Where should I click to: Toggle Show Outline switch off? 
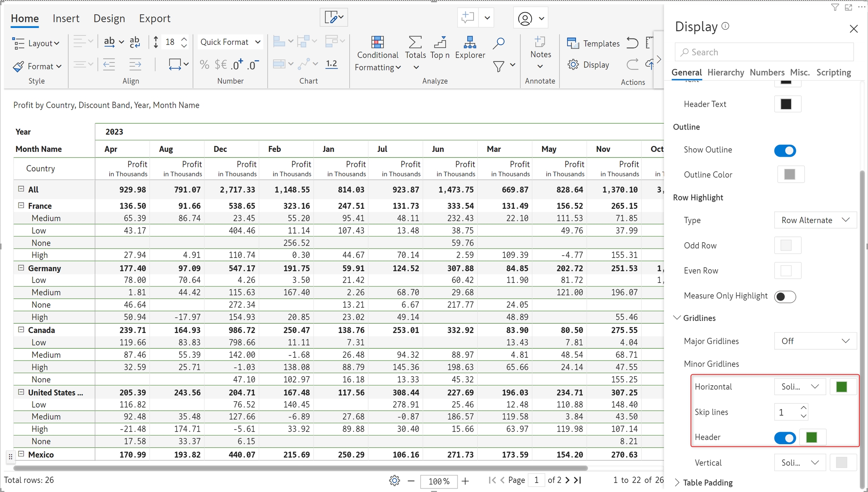(785, 150)
